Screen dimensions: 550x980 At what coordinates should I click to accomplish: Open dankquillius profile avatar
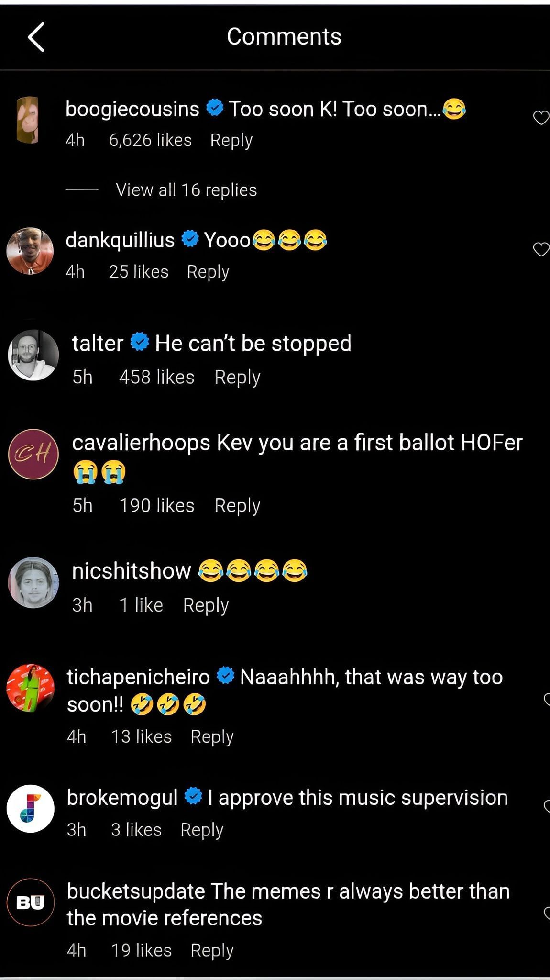coord(30,251)
